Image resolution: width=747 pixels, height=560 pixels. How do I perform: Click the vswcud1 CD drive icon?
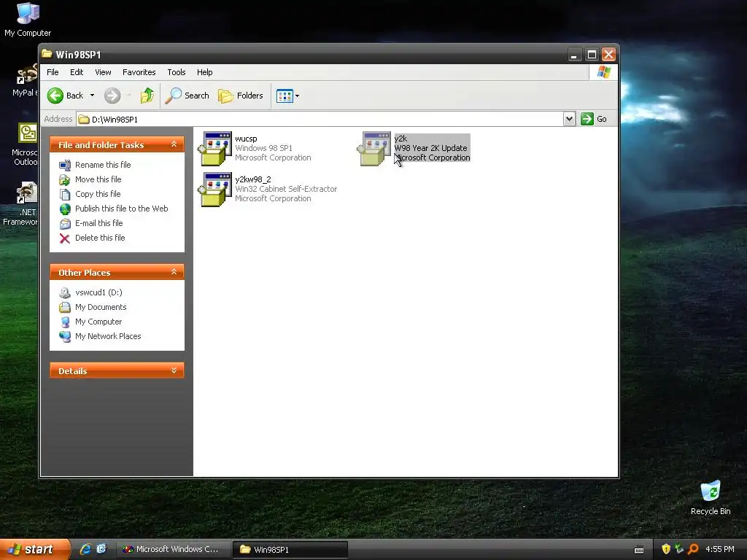(x=65, y=293)
